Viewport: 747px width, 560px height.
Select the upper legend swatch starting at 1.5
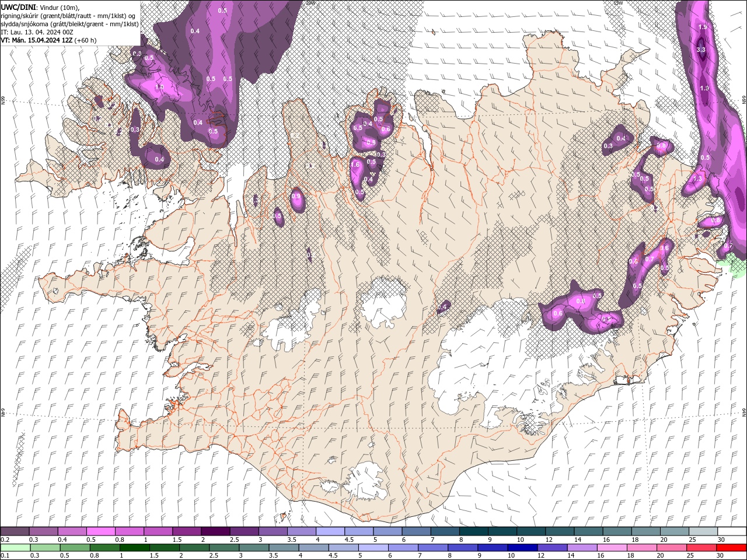pyautogui.click(x=187, y=531)
